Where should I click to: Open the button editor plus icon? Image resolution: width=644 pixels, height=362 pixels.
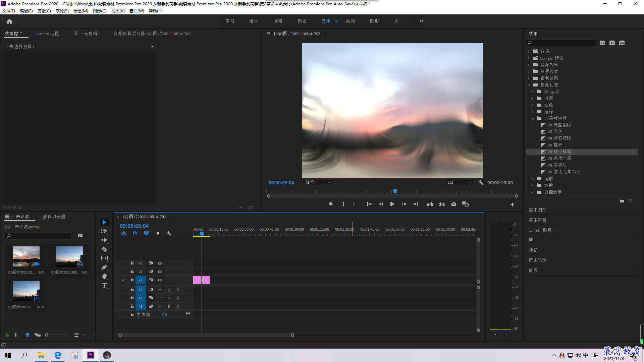(x=512, y=204)
